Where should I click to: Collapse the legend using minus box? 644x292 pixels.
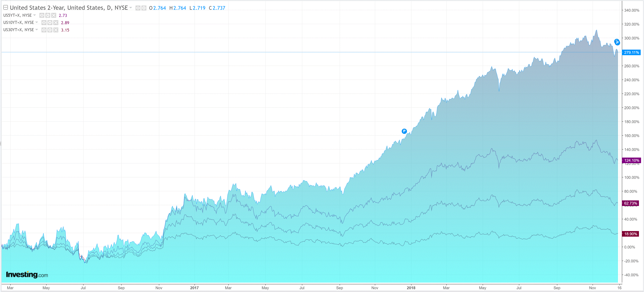pos(6,7)
